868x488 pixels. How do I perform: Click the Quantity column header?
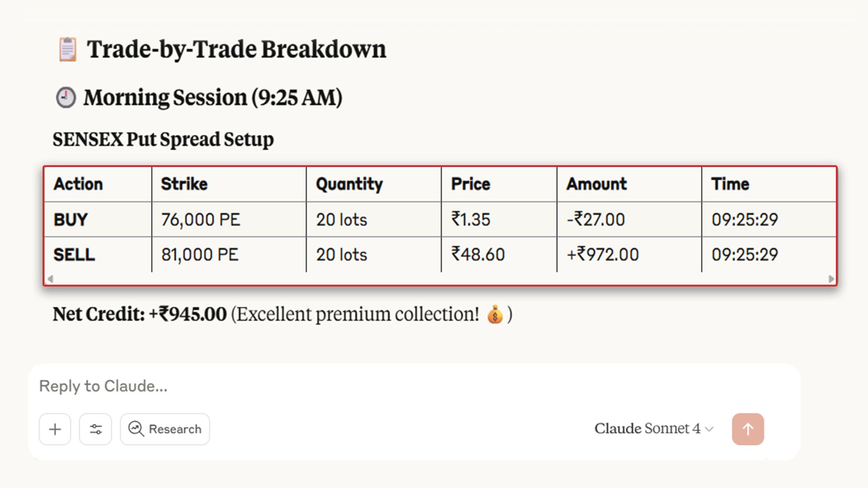(349, 184)
